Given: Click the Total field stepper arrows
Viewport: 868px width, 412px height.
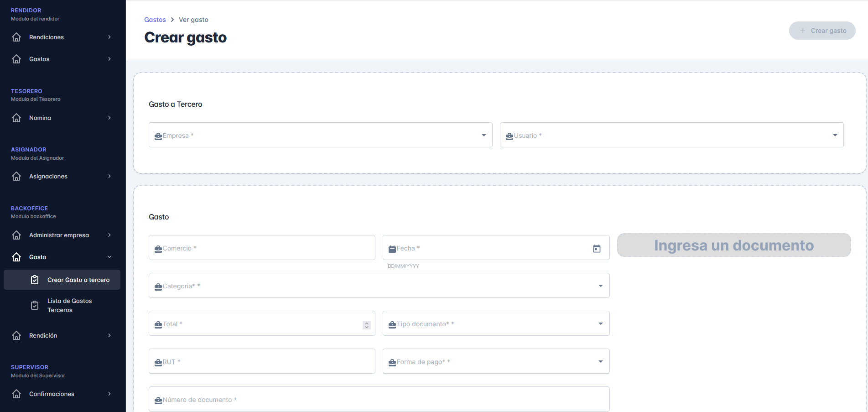Looking at the screenshot, I should (x=366, y=325).
